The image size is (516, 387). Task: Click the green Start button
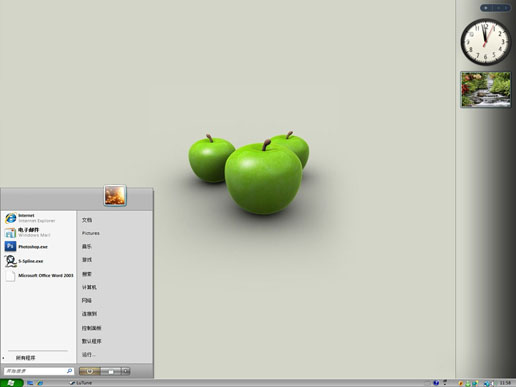[11, 383]
